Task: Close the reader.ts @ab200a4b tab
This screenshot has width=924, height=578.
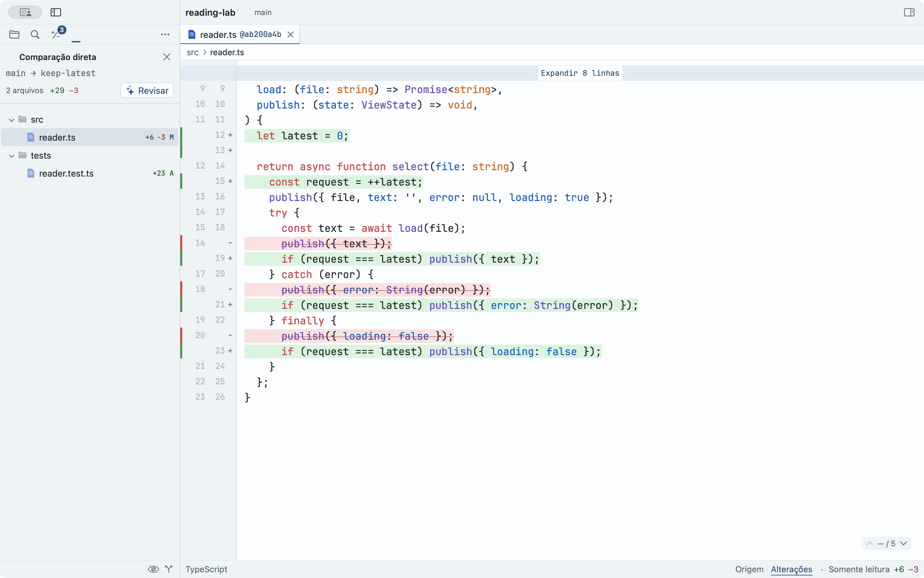Action: 291,34
